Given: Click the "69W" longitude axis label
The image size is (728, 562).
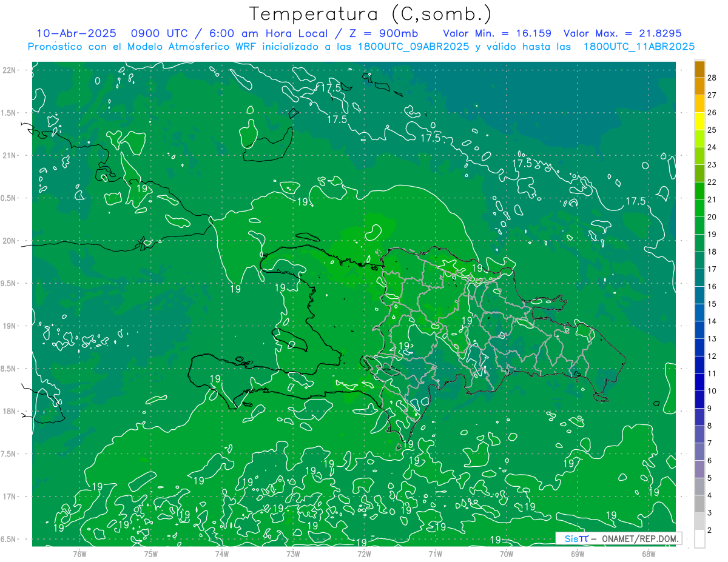Looking at the screenshot, I should pyautogui.click(x=578, y=554).
